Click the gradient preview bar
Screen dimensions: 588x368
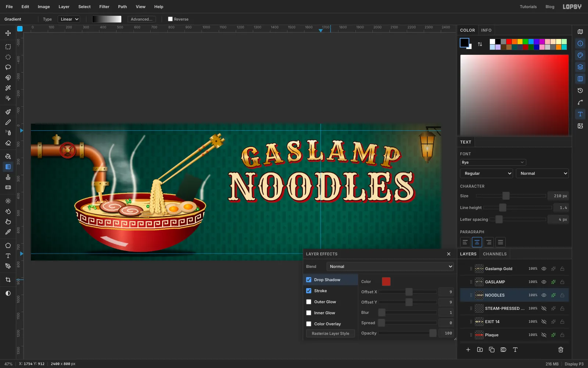(x=107, y=19)
